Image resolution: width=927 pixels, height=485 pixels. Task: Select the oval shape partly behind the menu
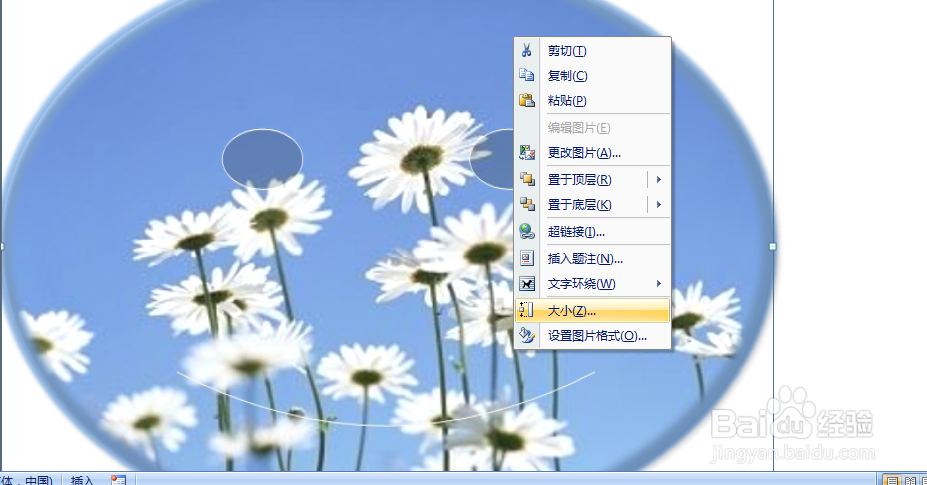[492, 159]
